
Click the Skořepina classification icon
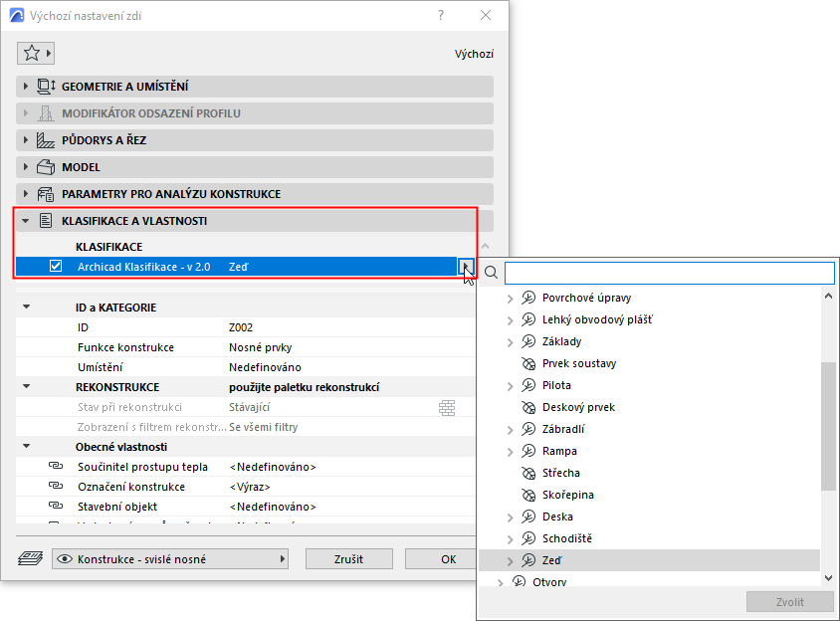click(528, 495)
